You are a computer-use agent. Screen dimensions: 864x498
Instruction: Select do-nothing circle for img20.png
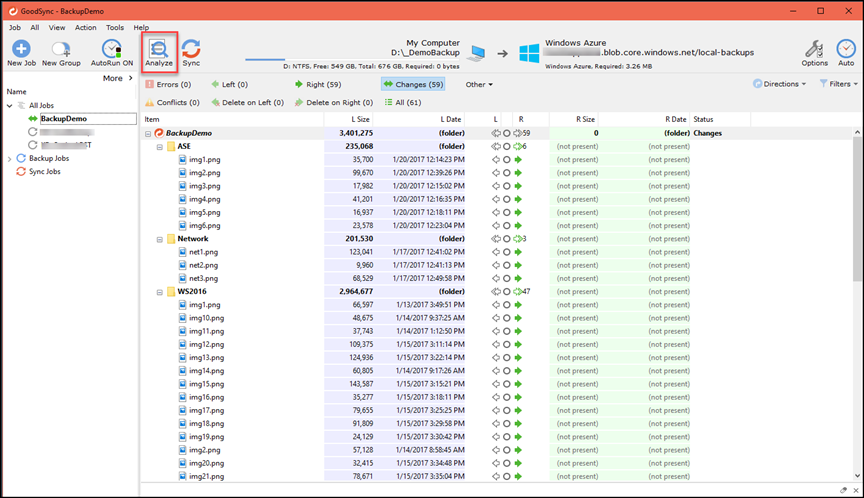[507, 463]
